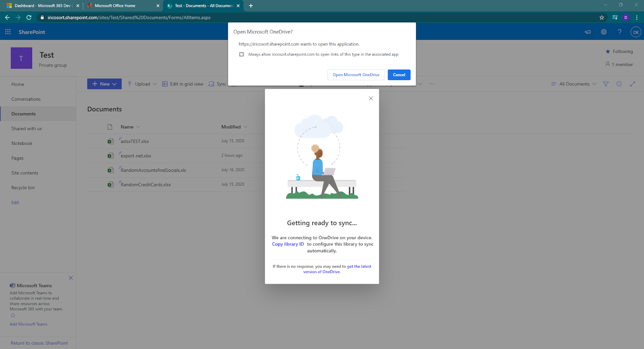Open the All Documents view dropdown
The image size is (644, 349).
click(x=574, y=84)
